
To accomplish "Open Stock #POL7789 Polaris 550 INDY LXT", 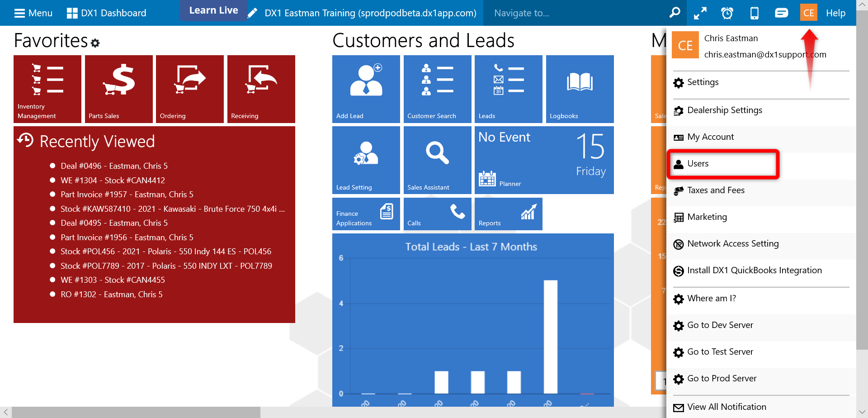I will 166,266.
